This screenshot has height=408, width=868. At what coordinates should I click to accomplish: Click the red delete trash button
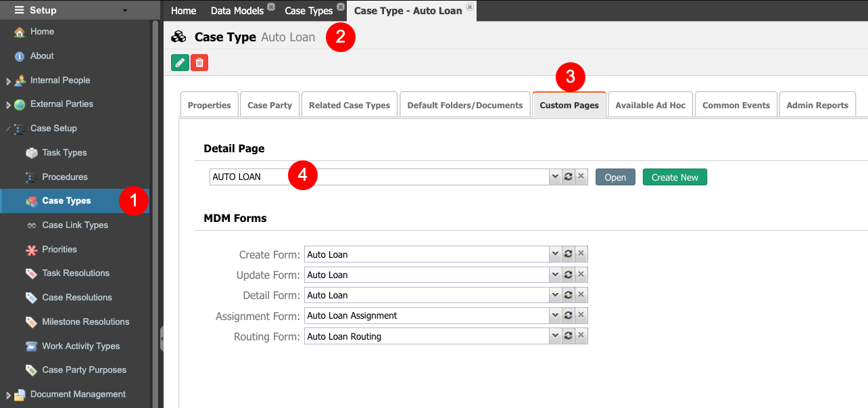coord(199,63)
